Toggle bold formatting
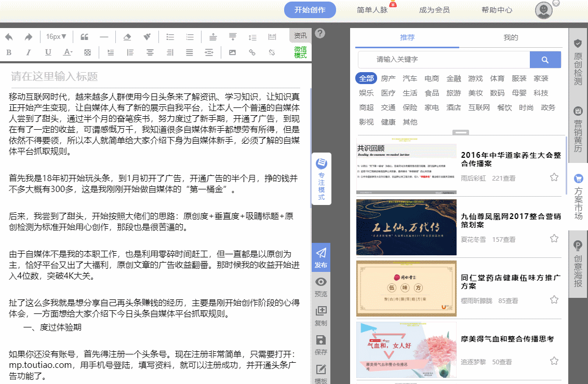588x384 pixels. [x=9, y=52]
